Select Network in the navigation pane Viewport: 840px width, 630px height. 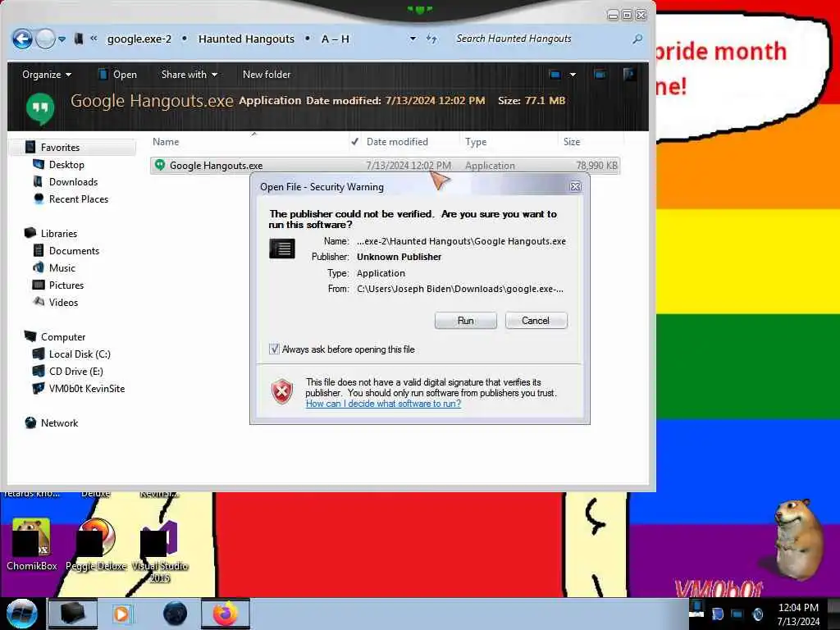click(x=59, y=422)
